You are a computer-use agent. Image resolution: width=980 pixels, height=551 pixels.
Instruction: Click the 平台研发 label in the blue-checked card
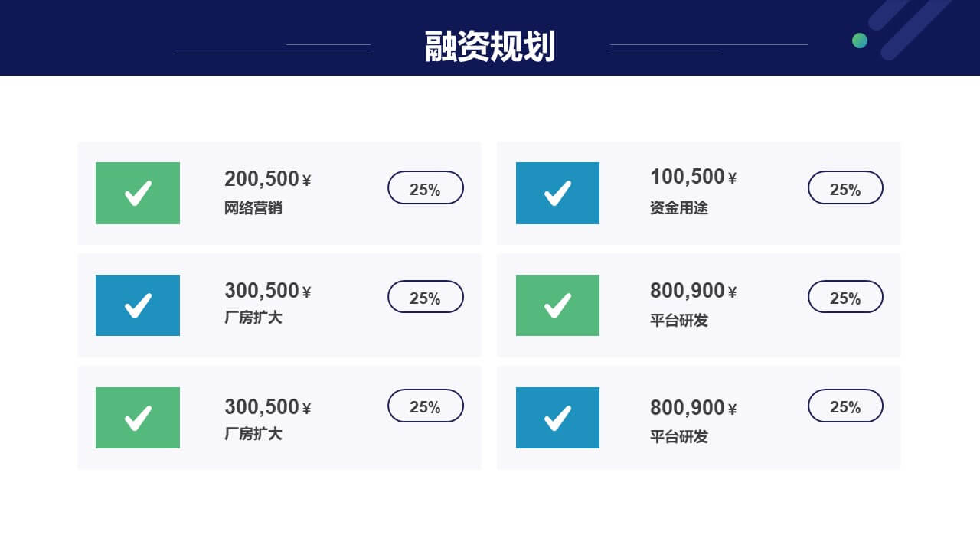[x=679, y=437]
